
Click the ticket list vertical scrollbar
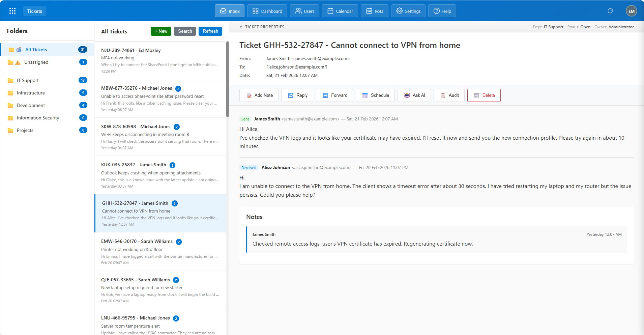tap(228, 79)
